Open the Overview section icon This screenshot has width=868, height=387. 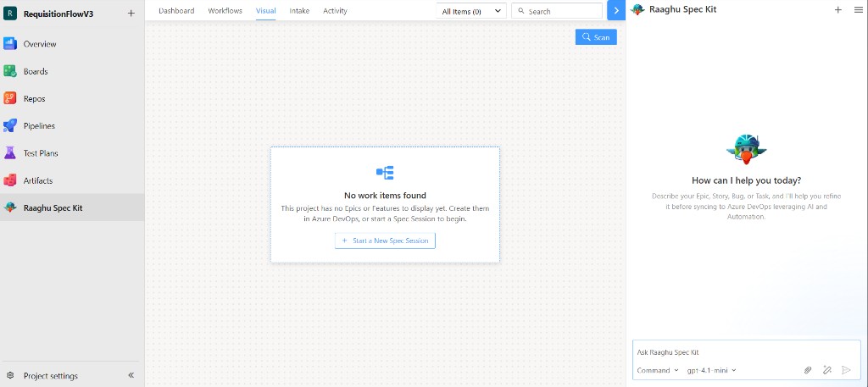click(10, 44)
